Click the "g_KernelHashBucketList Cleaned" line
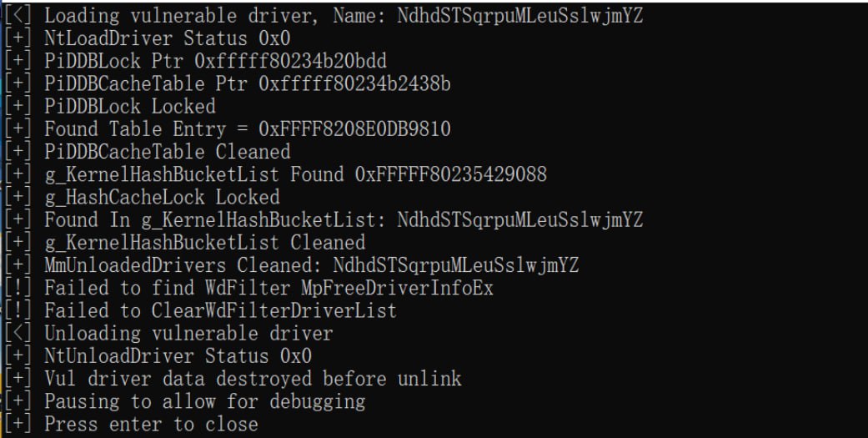Screen dimensions: 868x438 [204, 243]
